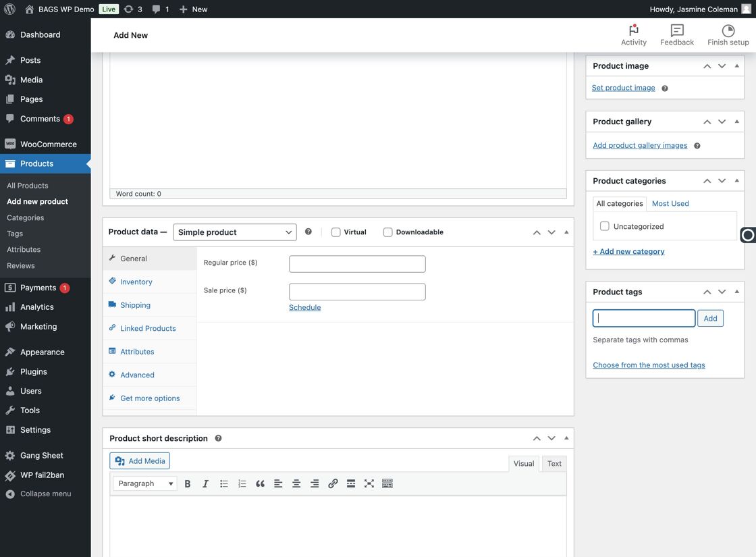Image resolution: width=756 pixels, height=557 pixels.
Task: Align text left in short description
Action: 278,483
